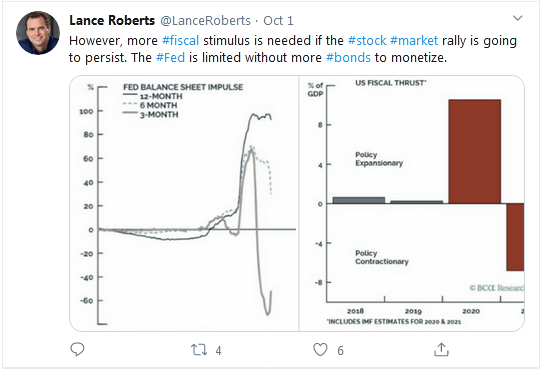Click the reply speech bubble icon
This screenshot has width=540, height=369.
(x=77, y=349)
